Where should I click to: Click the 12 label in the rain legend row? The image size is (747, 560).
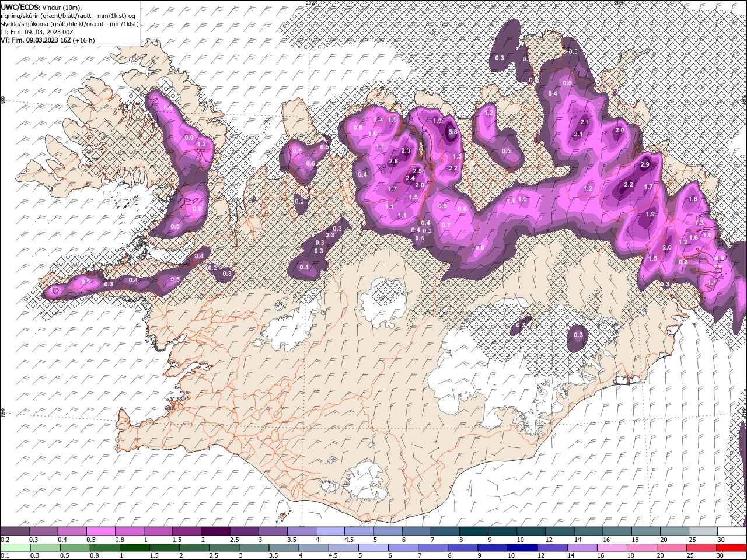pos(540,556)
